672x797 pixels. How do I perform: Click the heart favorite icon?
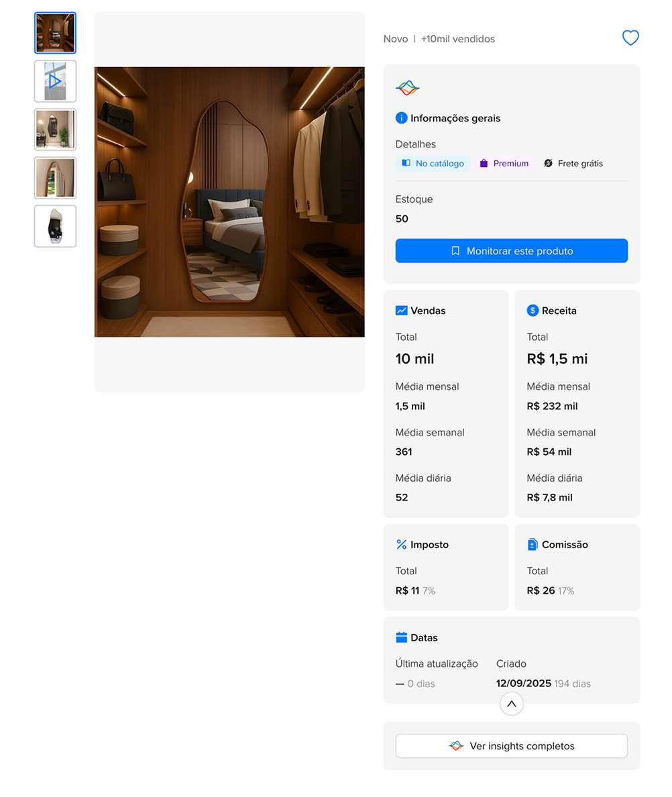point(630,38)
